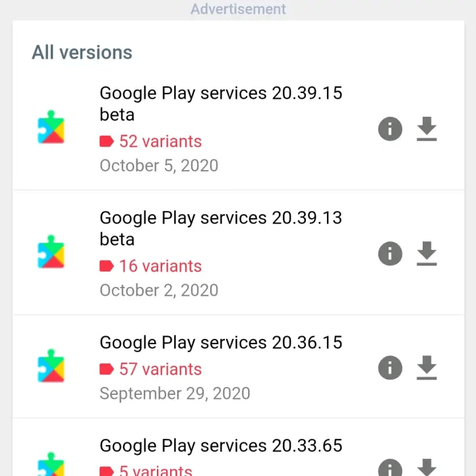Open Google Play services 20.39.15 beta title
The height and width of the screenshot is (476, 476).
(x=220, y=103)
